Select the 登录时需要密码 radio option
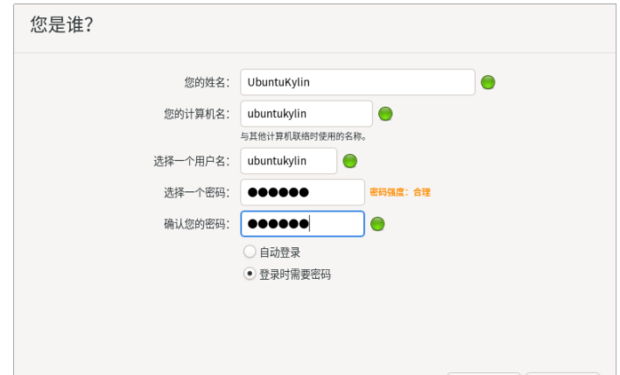 tap(250, 274)
